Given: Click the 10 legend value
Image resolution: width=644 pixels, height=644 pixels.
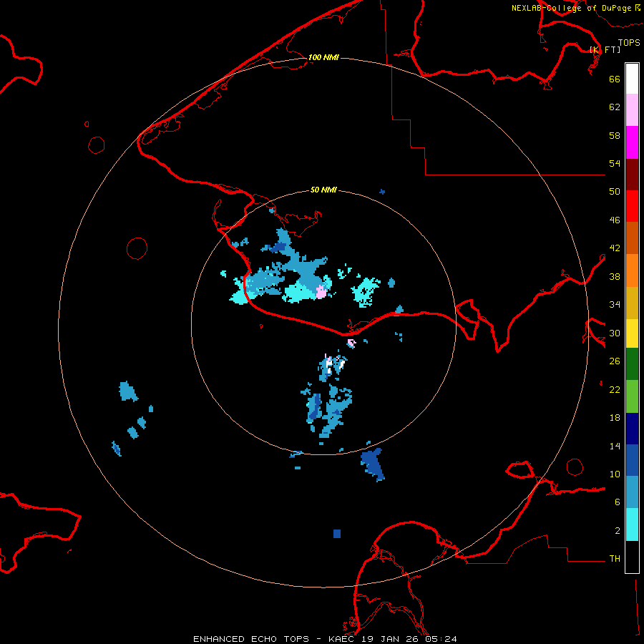Looking at the screenshot, I should pyautogui.click(x=615, y=474).
